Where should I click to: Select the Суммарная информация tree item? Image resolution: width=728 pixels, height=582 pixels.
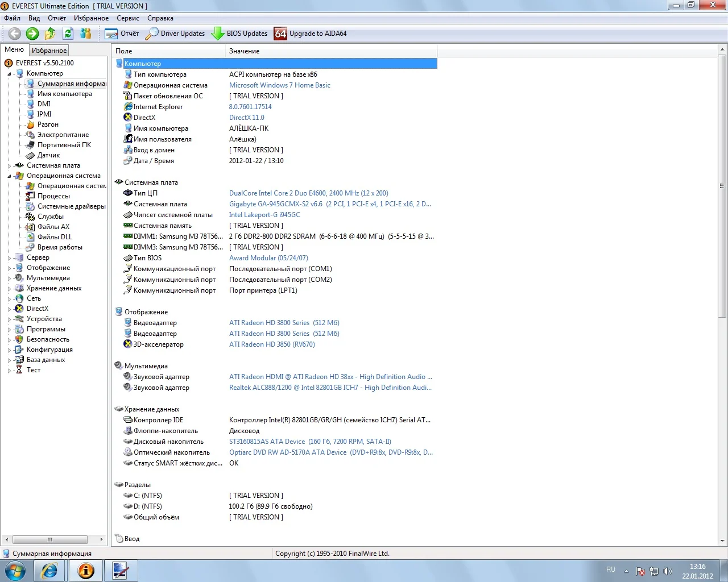(72, 84)
